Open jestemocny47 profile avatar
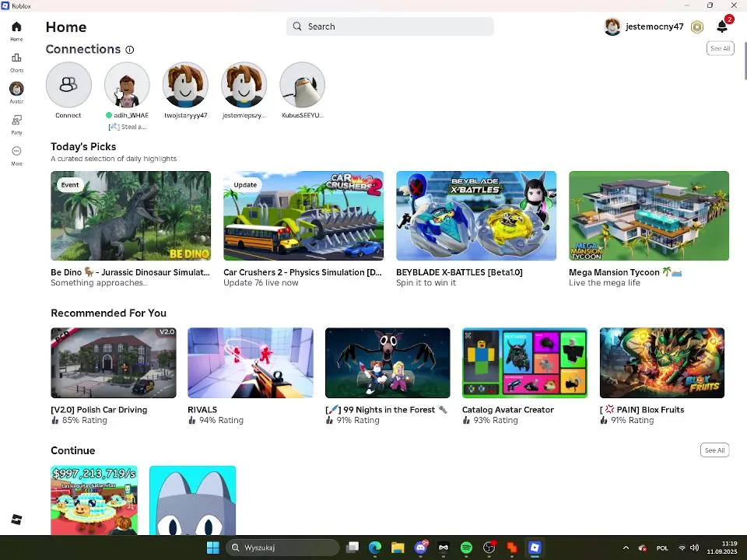The height and width of the screenshot is (560, 747). [x=612, y=26]
